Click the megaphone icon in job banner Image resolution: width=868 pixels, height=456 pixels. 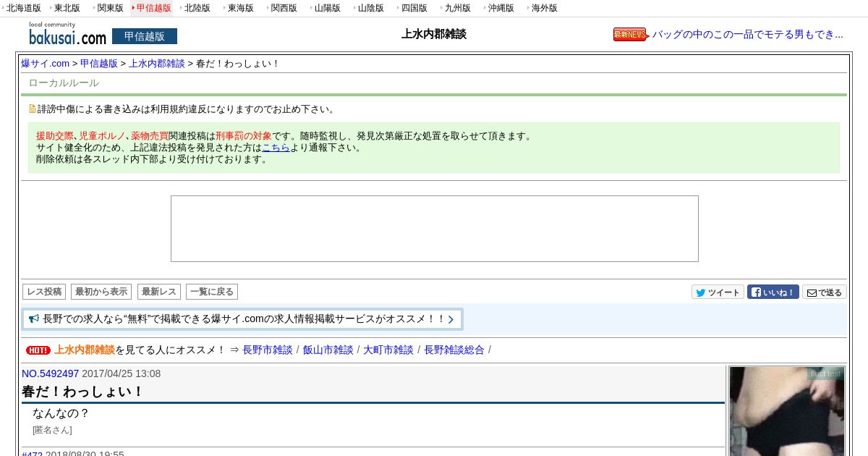34,318
